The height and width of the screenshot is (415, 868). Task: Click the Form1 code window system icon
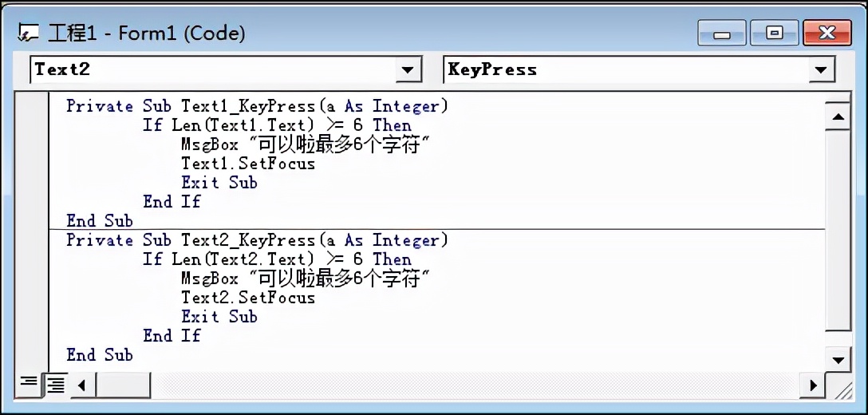30,34
